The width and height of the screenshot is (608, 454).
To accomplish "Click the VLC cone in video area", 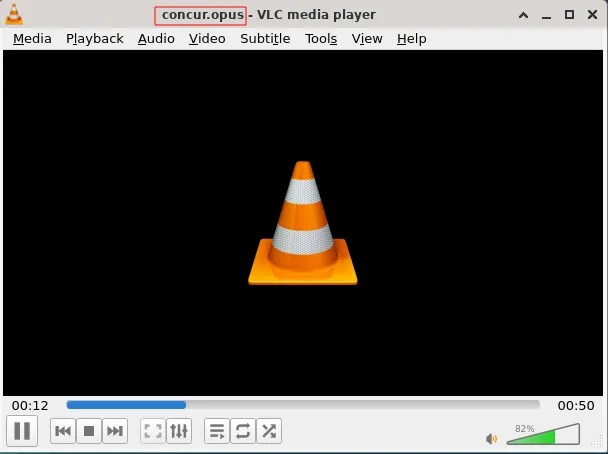I will coord(303,223).
